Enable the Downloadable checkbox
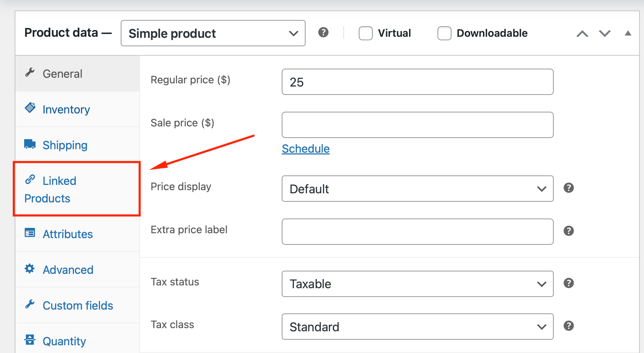644x353 pixels. tap(444, 33)
